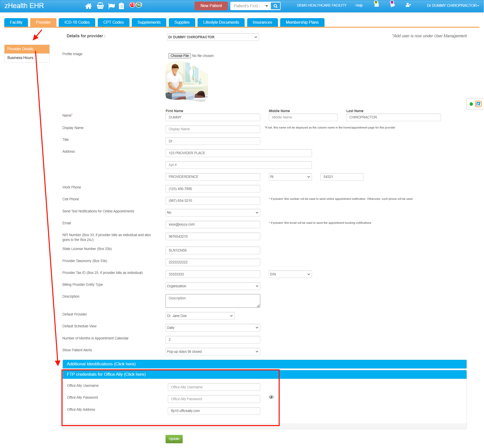Collapse FTP credentials for Office Ally section

(x=265, y=374)
